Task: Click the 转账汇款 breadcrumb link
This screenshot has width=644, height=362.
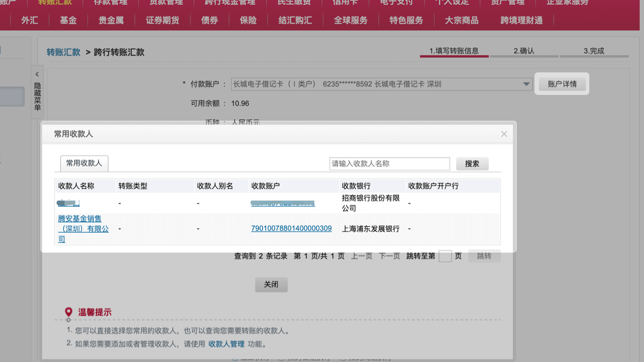Action: pos(63,52)
